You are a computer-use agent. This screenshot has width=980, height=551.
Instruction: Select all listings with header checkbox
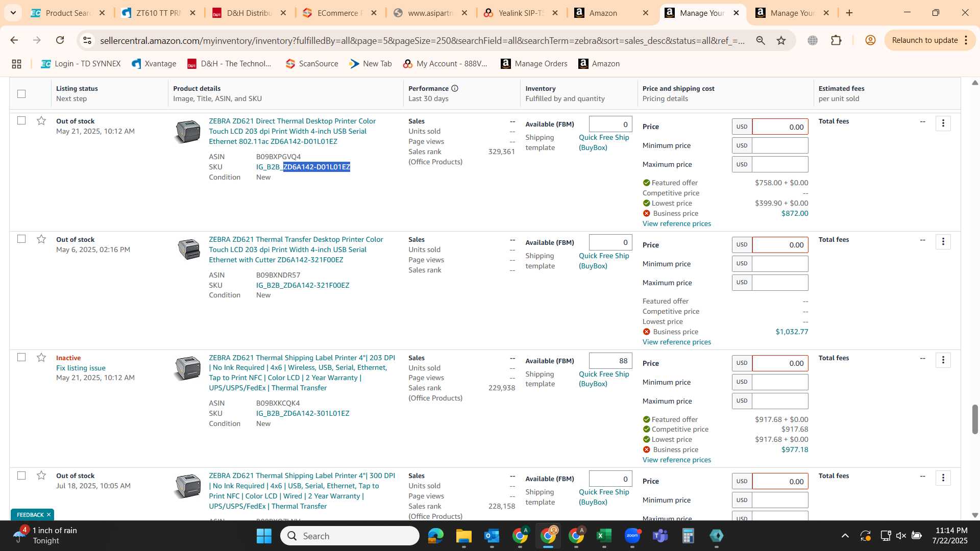click(x=21, y=94)
